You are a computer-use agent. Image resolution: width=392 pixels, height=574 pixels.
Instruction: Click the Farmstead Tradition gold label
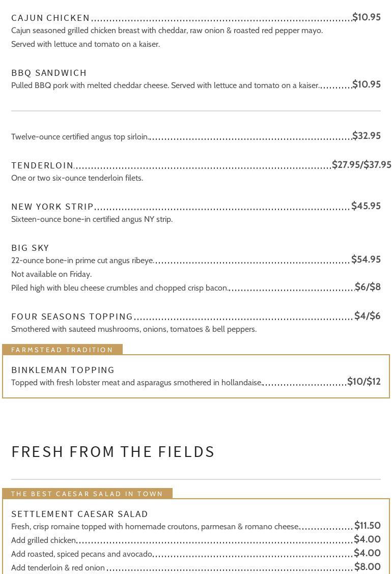62,350
